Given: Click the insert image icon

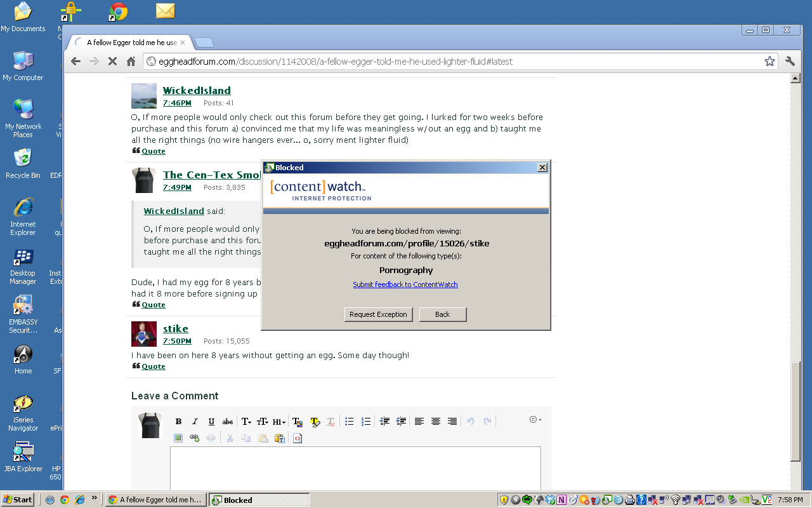Looking at the screenshot, I should tap(178, 438).
